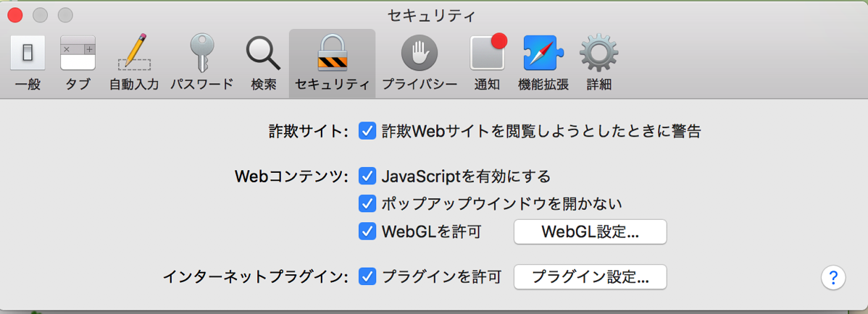Select the セキュリティ padlock icon
This screenshot has height=314, width=868.
coord(332,53)
